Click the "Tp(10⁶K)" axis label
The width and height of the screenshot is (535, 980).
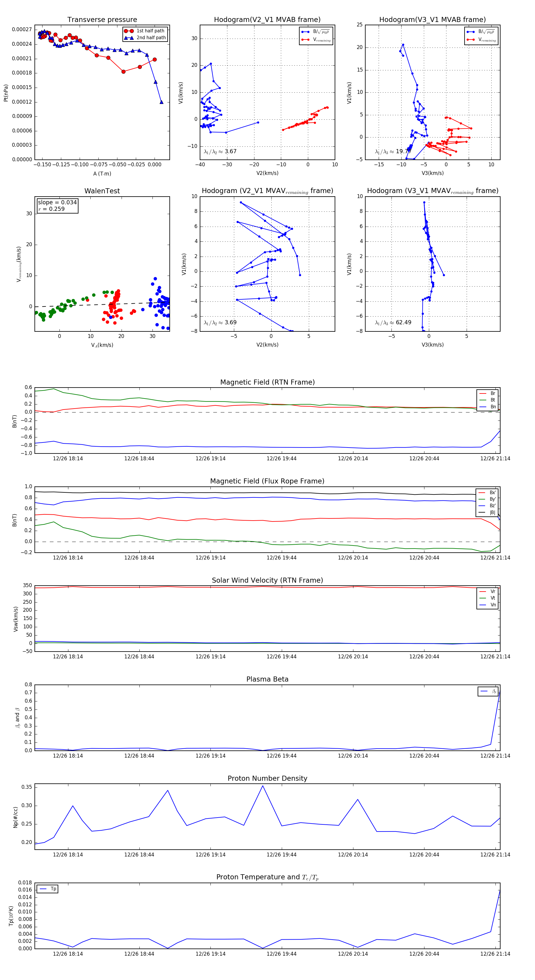tap(11, 916)
